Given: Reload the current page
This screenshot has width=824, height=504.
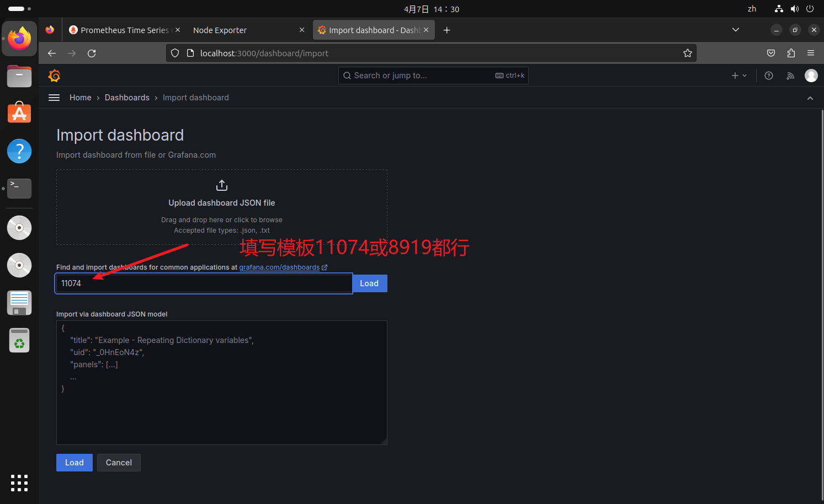Looking at the screenshot, I should click(x=92, y=53).
